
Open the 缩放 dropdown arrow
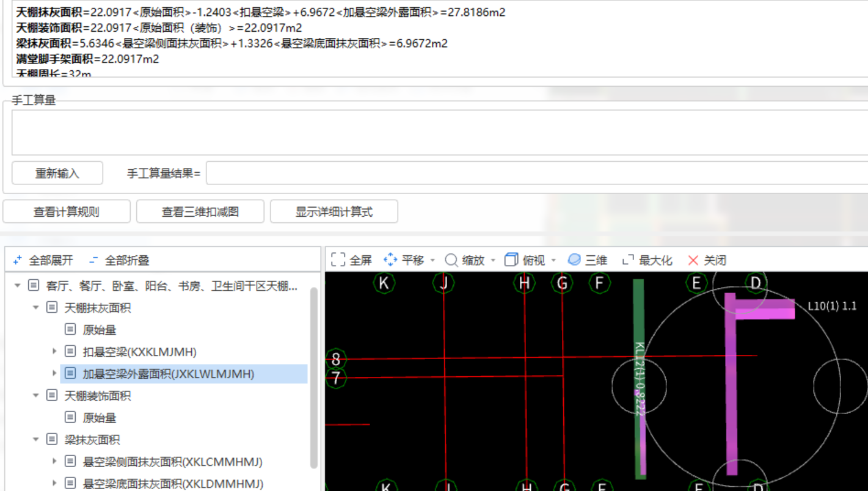[x=493, y=261]
